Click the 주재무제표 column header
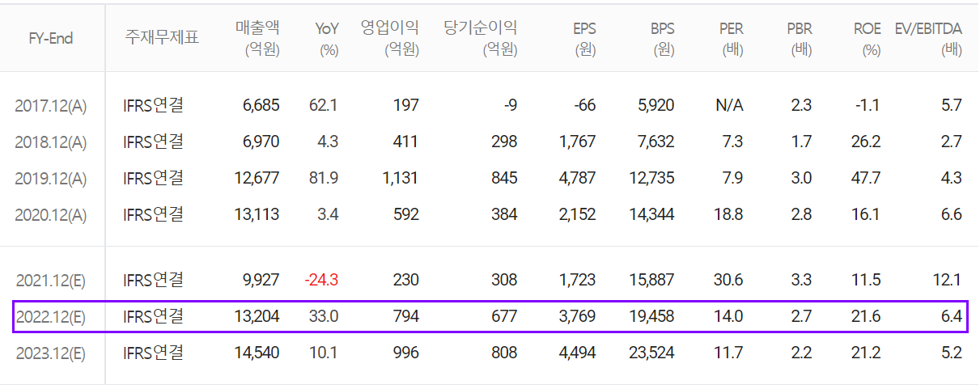This screenshot has height=389, width=980. (x=163, y=37)
